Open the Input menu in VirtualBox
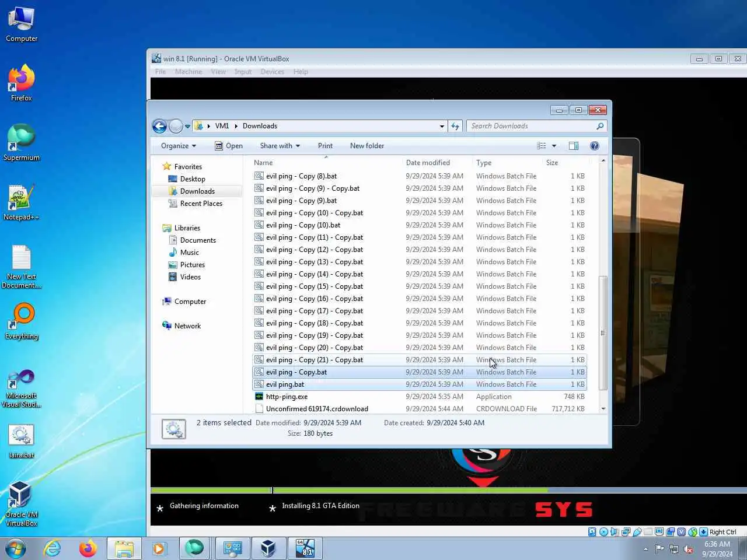Screen dimensions: 747x560 pos(243,72)
